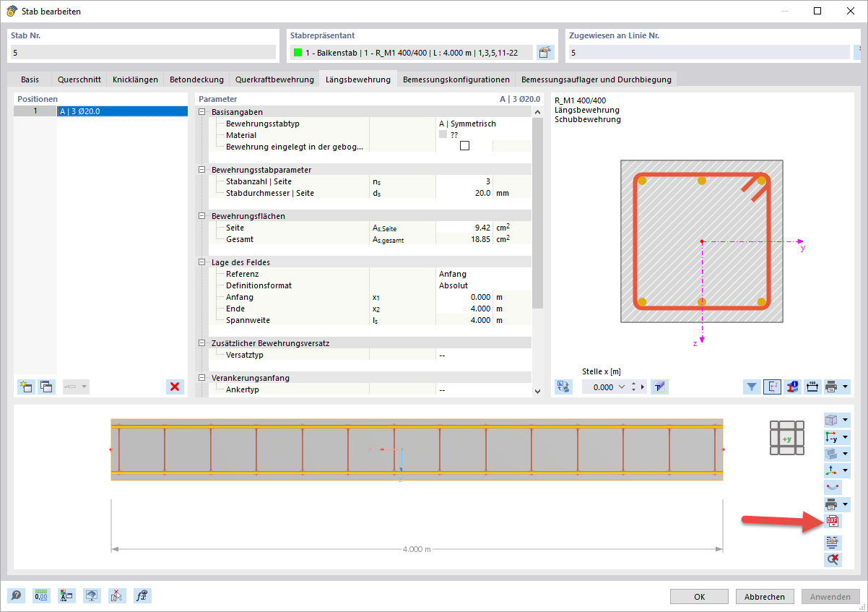Click the DXF export icon
868x612 pixels.
(833, 522)
